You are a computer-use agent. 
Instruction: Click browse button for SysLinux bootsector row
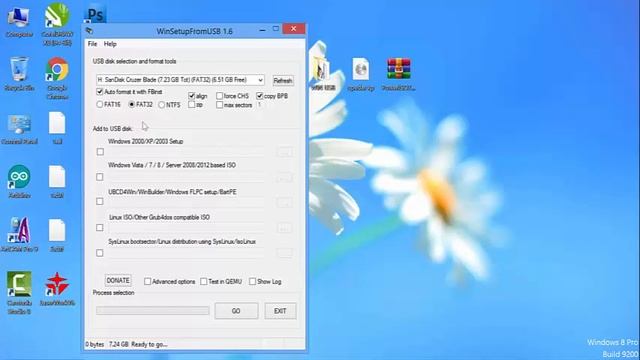284,253
